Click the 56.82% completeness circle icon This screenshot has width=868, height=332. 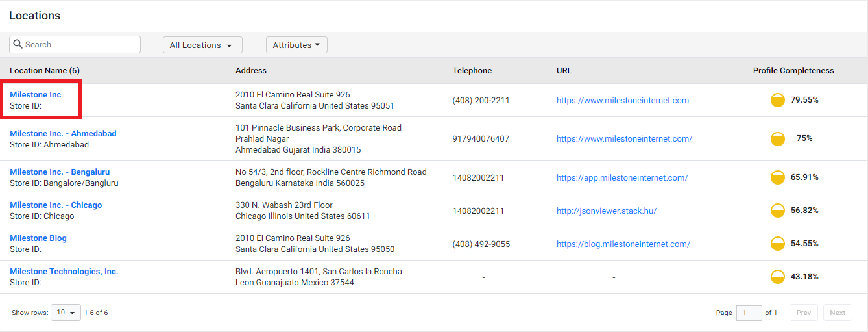(778, 211)
